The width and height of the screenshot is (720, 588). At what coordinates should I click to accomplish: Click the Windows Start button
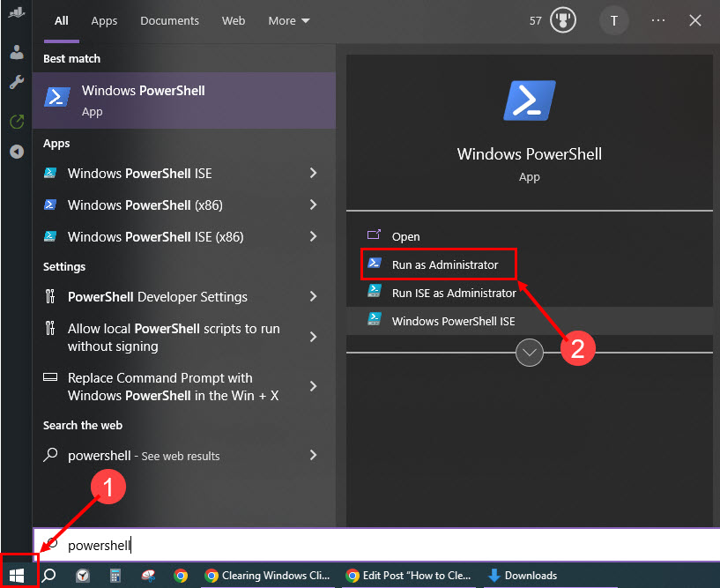17,576
